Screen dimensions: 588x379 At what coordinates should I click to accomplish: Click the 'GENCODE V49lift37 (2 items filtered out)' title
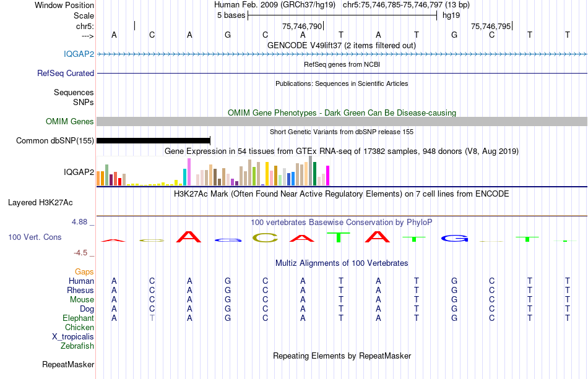point(342,45)
